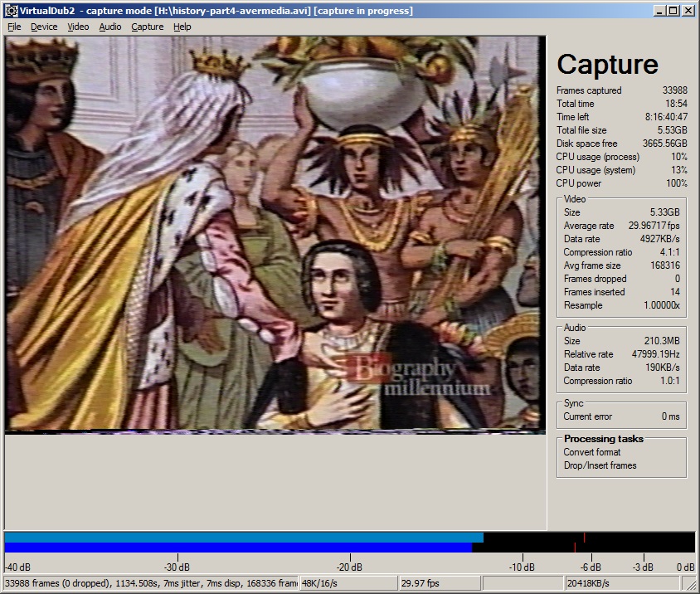This screenshot has height=594, width=700.
Task: Click the Average rate 29.96717 fps value
Action: pos(654,226)
